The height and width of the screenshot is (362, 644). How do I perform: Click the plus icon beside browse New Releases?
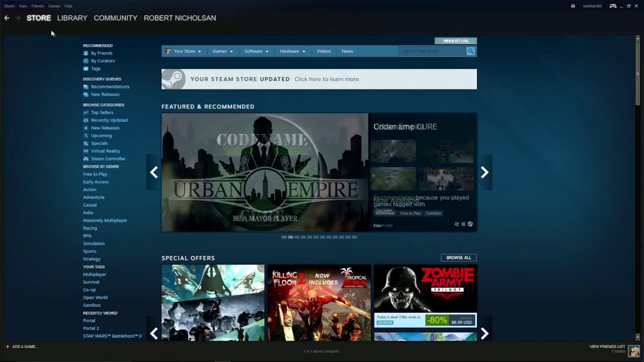(x=86, y=128)
